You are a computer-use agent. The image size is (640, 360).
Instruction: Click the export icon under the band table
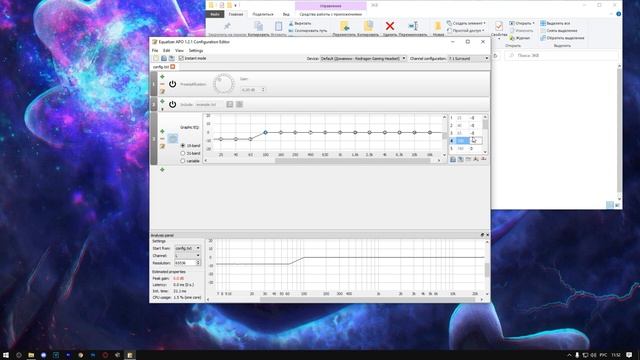click(x=460, y=159)
